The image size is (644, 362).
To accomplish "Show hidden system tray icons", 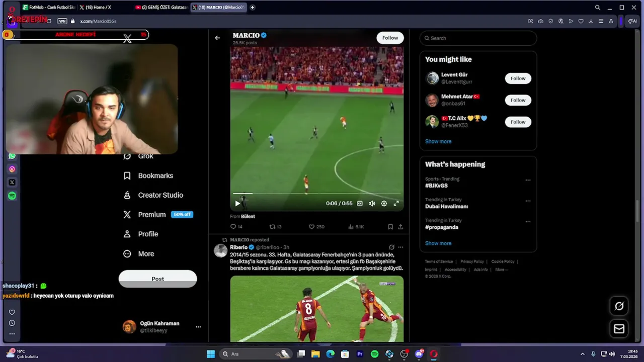I will (x=583, y=354).
